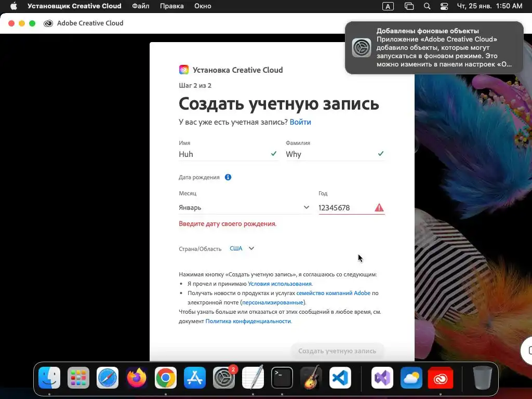The image size is (532, 399).
Task: Open the Политика конфиденциальности link
Action: tap(248, 321)
